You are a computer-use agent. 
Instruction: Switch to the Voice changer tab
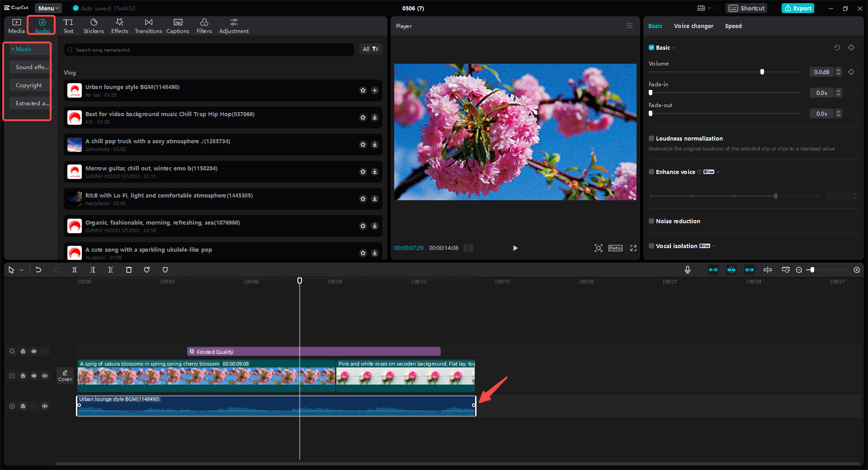click(693, 26)
